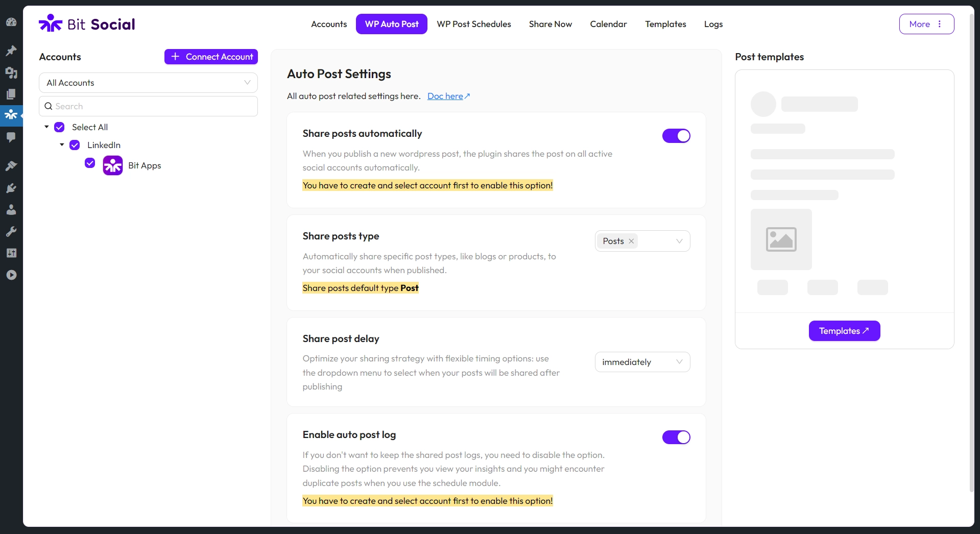Screen dimensions: 980x534
Task: Open the Plugins plug icon
Action: tap(11, 188)
